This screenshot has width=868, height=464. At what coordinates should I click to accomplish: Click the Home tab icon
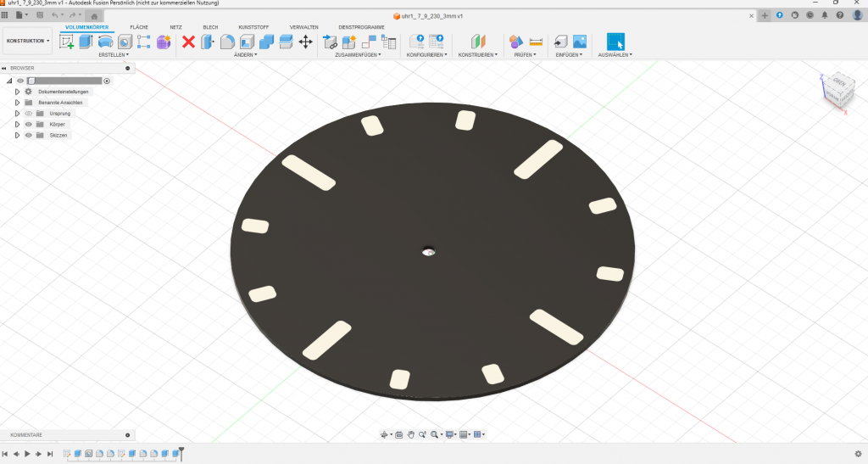94,15
